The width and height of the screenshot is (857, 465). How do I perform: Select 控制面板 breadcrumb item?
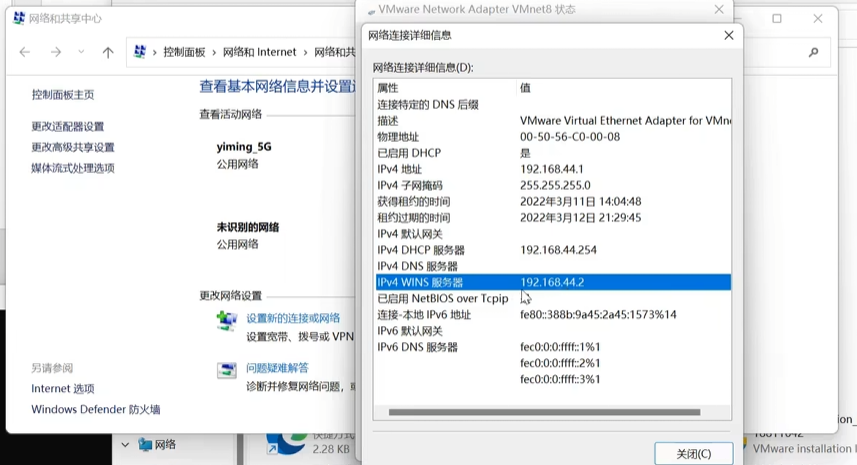pos(183,52)
